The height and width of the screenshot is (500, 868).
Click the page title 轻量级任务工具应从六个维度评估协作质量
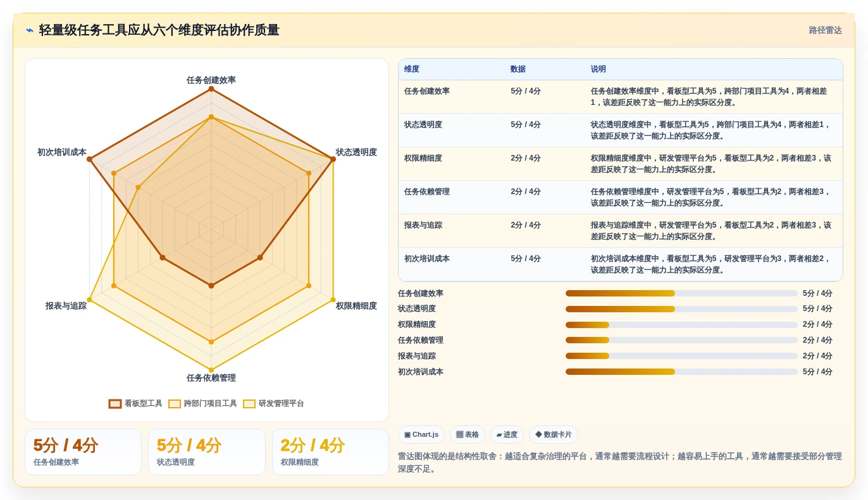coord(159,30)
